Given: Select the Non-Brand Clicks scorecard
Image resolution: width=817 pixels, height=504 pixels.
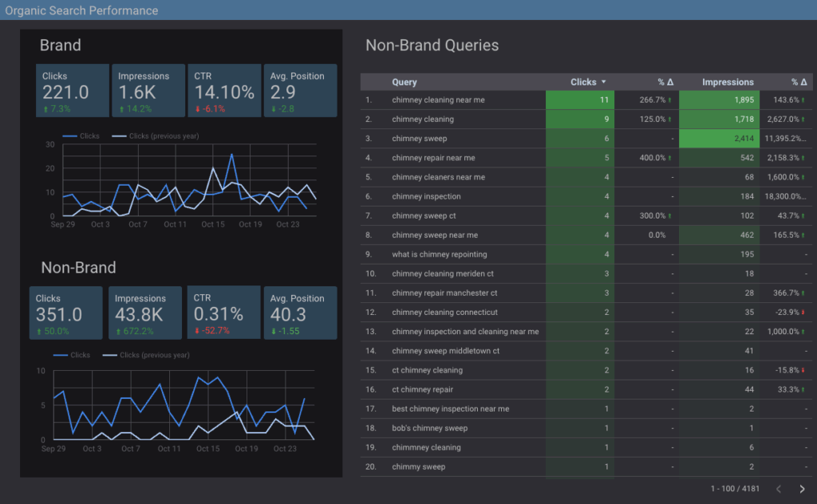Looking at the screenshot, I should pyautogui.click(x=66, y=313).
